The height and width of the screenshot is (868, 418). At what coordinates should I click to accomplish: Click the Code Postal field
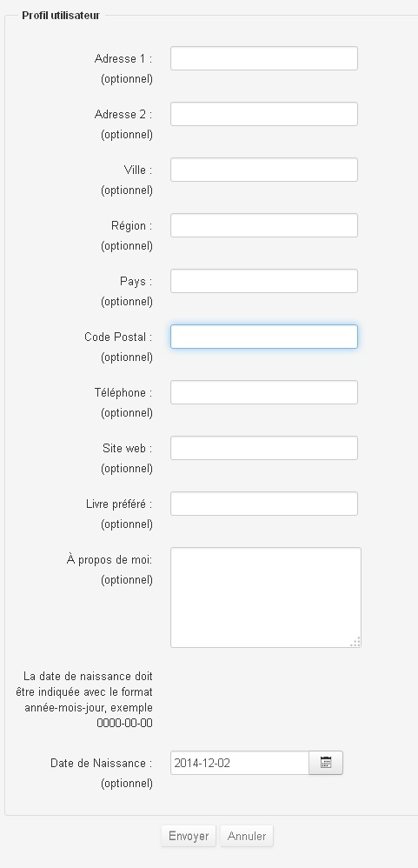click(263, 337)
